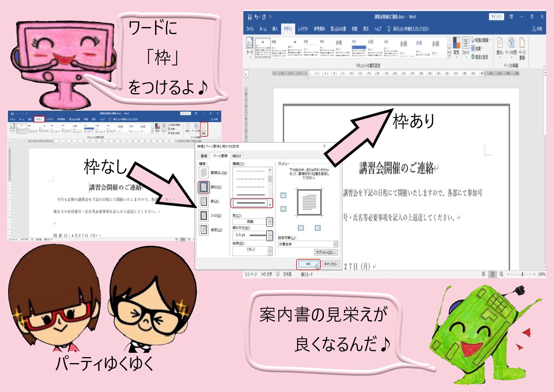Click down arrow of line style list
This screenshot has width=554, height=392.
270,205
